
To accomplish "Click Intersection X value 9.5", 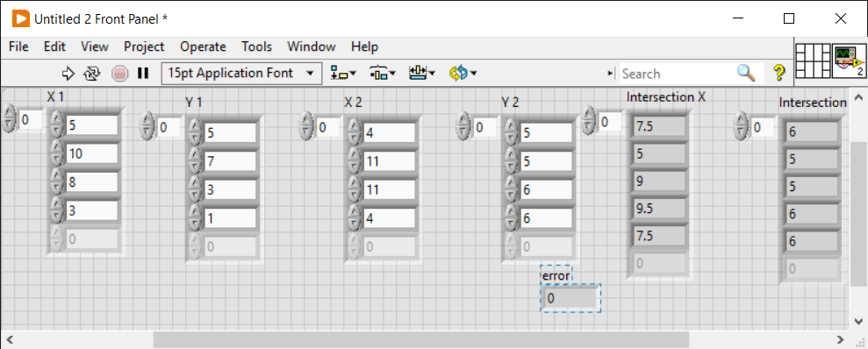I will (660, 208).
